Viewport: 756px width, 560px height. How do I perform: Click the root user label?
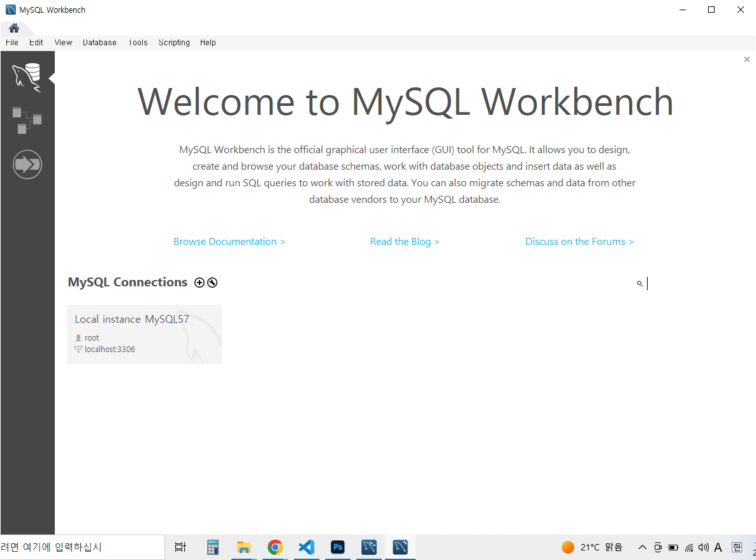(92, 337)
